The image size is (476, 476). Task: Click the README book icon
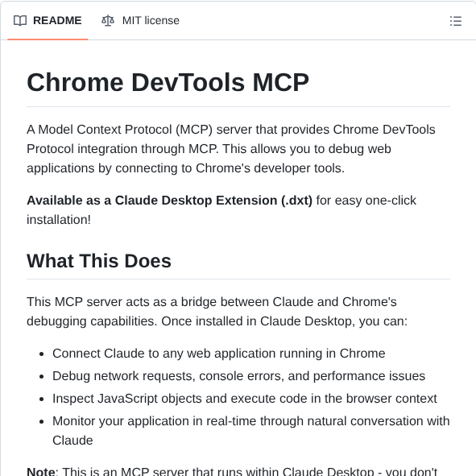pyautogui.click(x=20, y=21)
